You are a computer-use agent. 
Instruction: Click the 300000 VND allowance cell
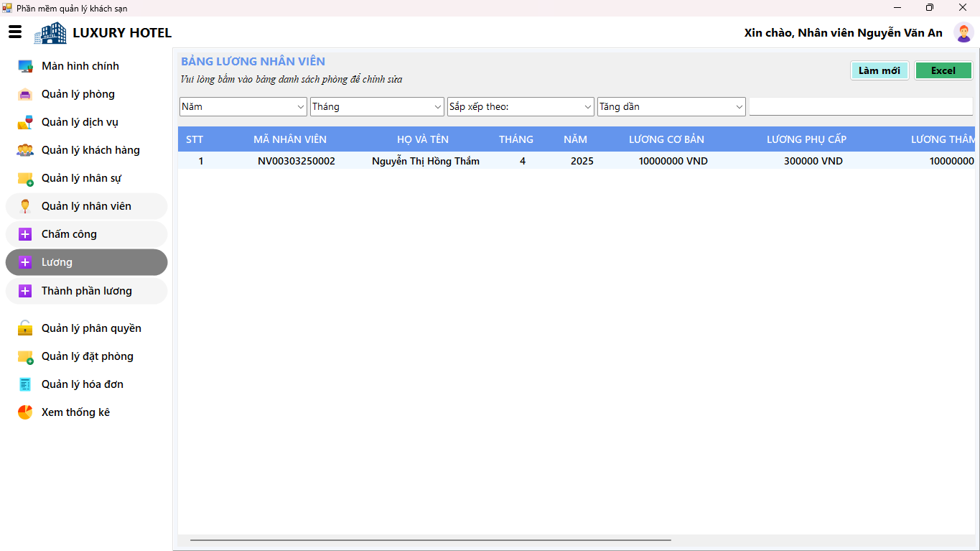point(813,161)
